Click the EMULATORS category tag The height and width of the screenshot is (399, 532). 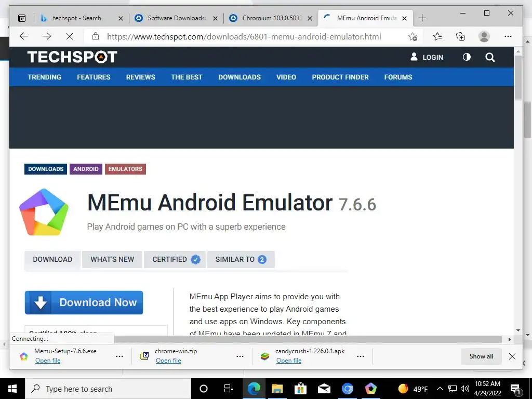(x=125, y=169)
